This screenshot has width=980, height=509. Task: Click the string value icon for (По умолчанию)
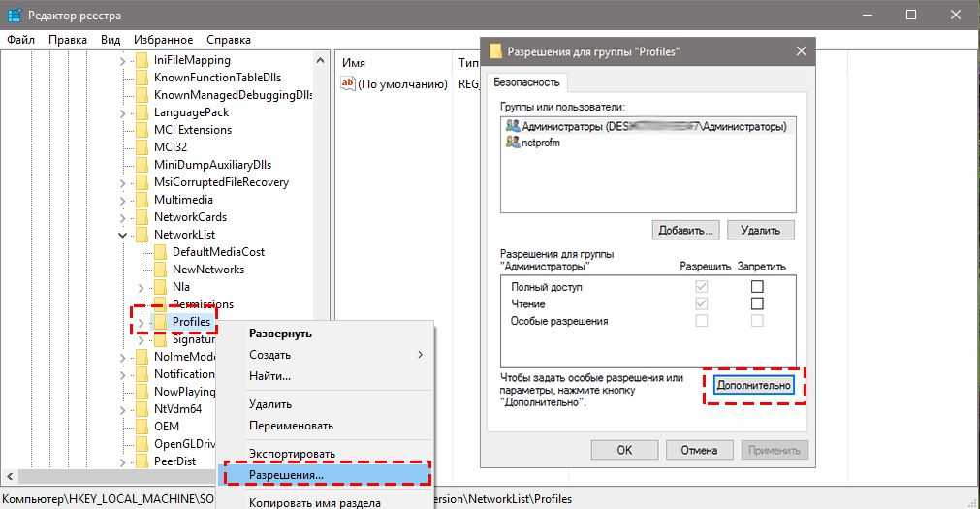click(347, 83)
